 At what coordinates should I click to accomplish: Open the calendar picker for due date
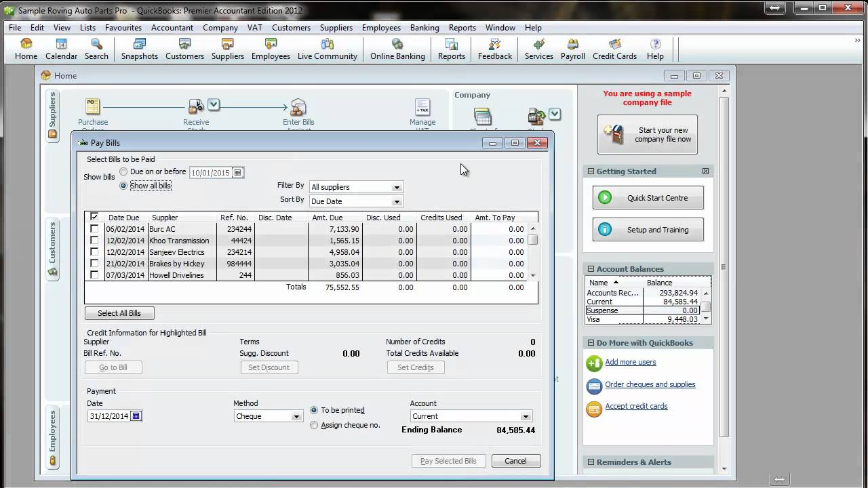point(237,173)
